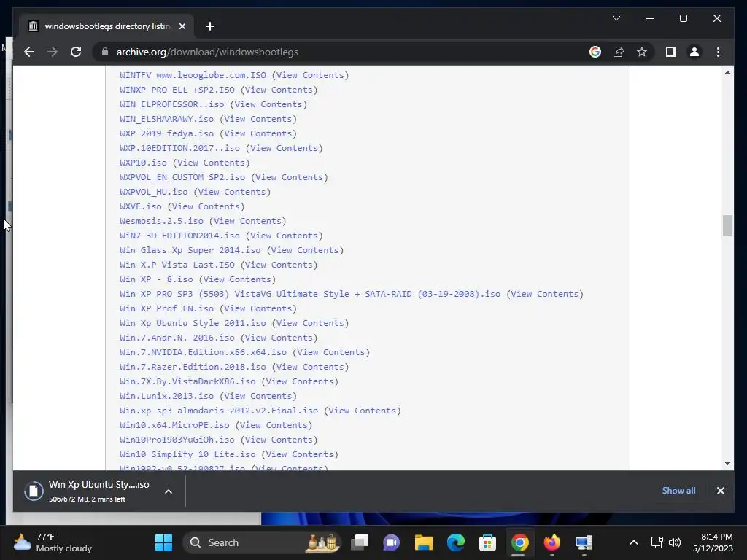The width and height of the screenshot is (747, 560).
Task: View site security lock info
Action: tap(105, 52)
